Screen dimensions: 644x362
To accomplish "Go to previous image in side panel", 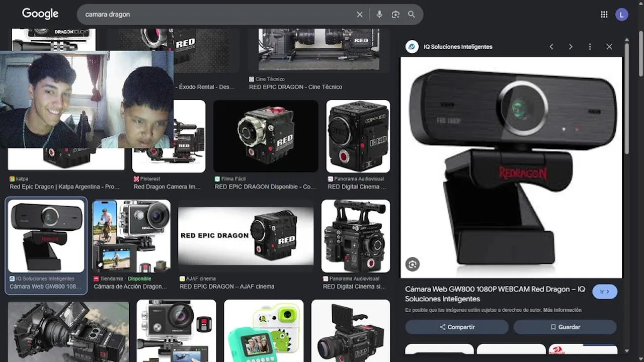I will point(551,47).
